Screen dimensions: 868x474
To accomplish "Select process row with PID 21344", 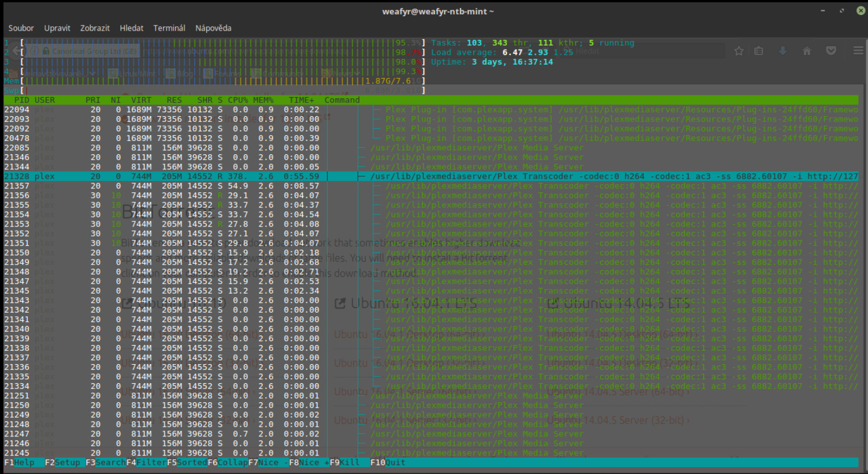I will [x=431, y=166].
